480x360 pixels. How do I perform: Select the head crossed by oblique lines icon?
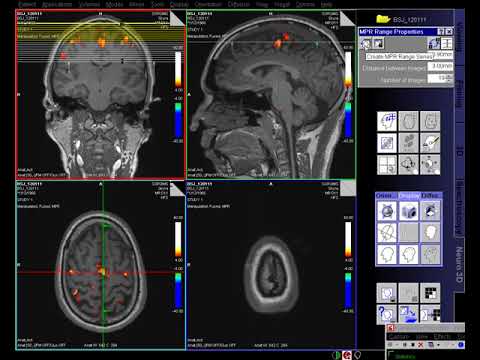pyautogui.click(x=387, y=232)
